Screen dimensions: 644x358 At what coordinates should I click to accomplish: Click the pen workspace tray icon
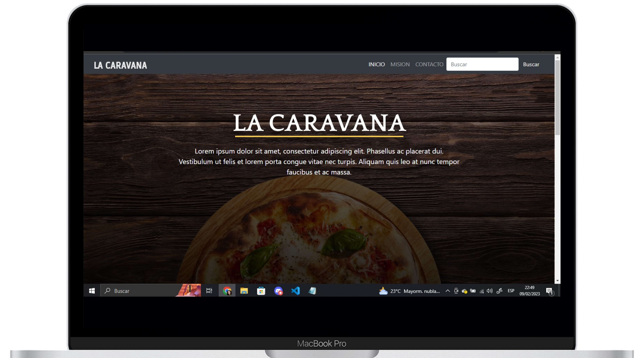pos(499,291)
